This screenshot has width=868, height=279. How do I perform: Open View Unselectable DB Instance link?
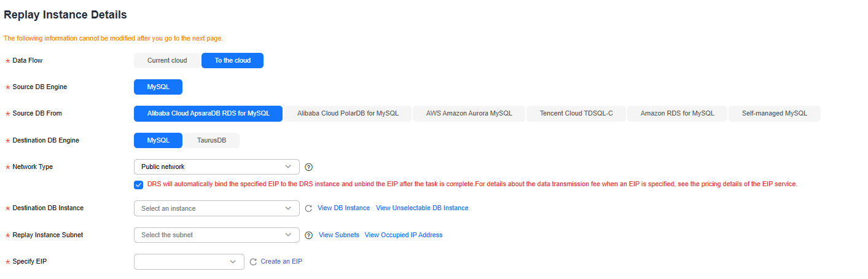(422, 208)
